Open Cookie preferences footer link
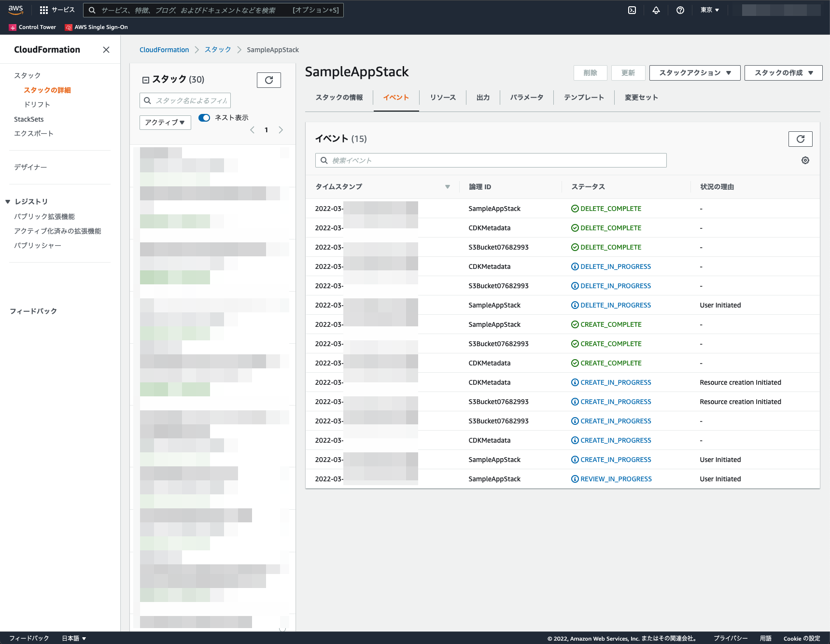 coord(802,638)
